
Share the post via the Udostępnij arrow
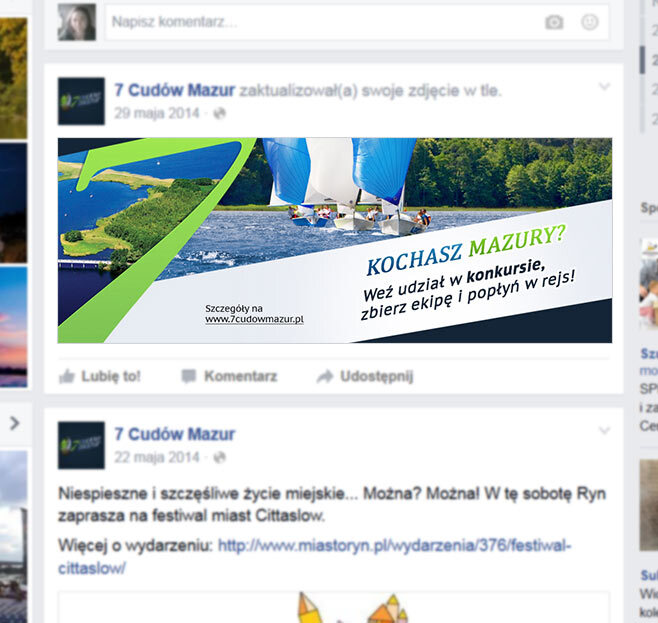(365, 376)
